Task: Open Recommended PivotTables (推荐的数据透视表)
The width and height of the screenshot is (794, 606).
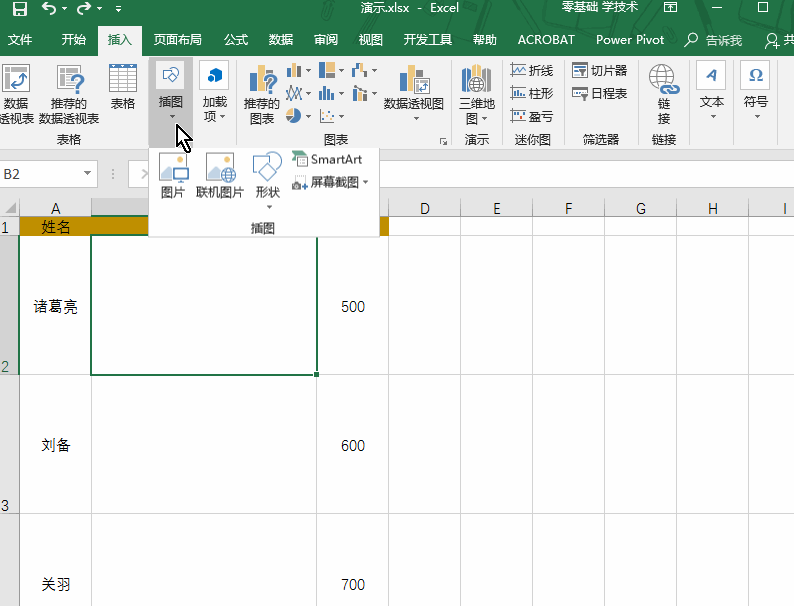Action: [69, 95]
